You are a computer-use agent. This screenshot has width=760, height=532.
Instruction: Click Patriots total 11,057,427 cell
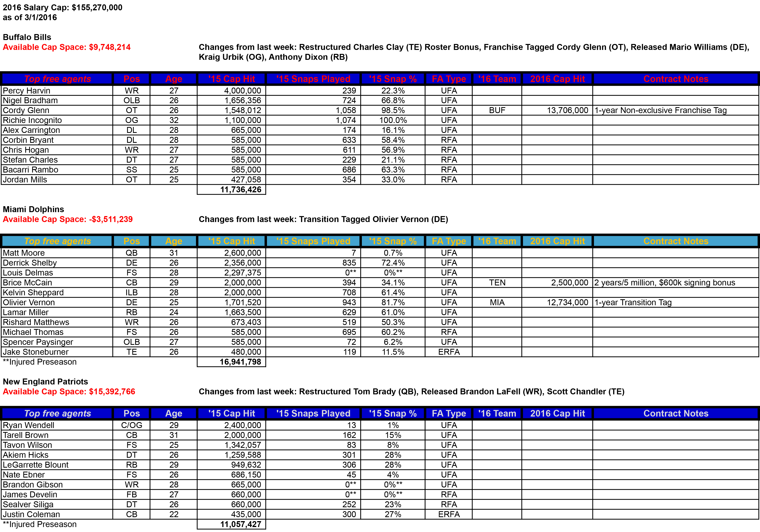pos(231,525)
